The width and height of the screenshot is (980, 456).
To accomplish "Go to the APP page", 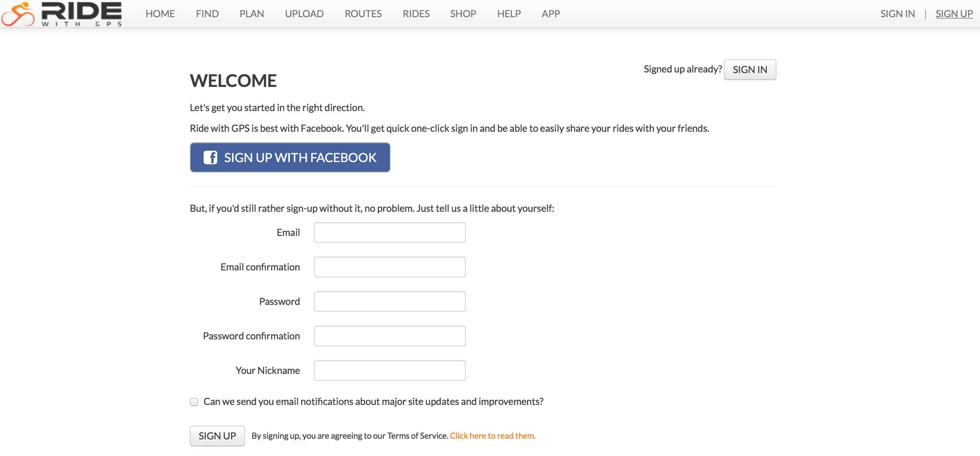I will 551,14.
